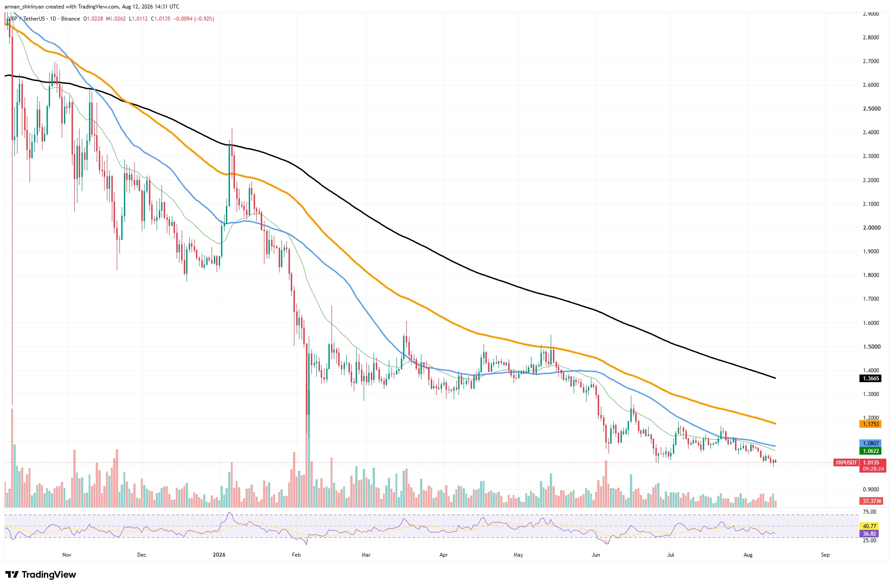Image resolution: width=893 pixels, height=588 pixels.
Task: Select the 1.3665 black moving average label
Action: tap(871, 379)
